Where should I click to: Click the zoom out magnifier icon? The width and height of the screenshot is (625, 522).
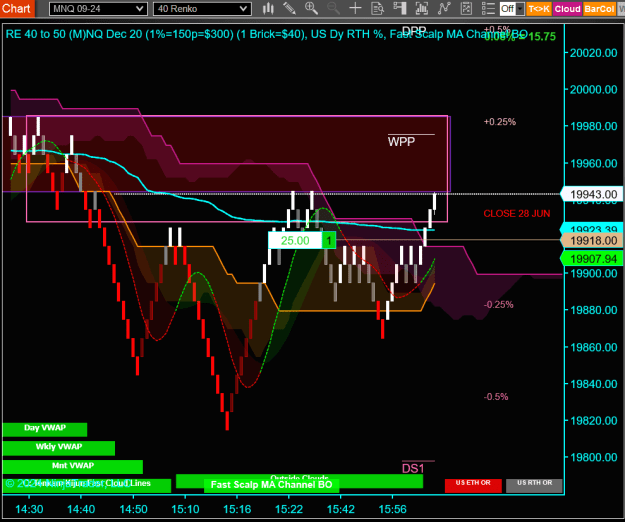(x=333, y=8)
